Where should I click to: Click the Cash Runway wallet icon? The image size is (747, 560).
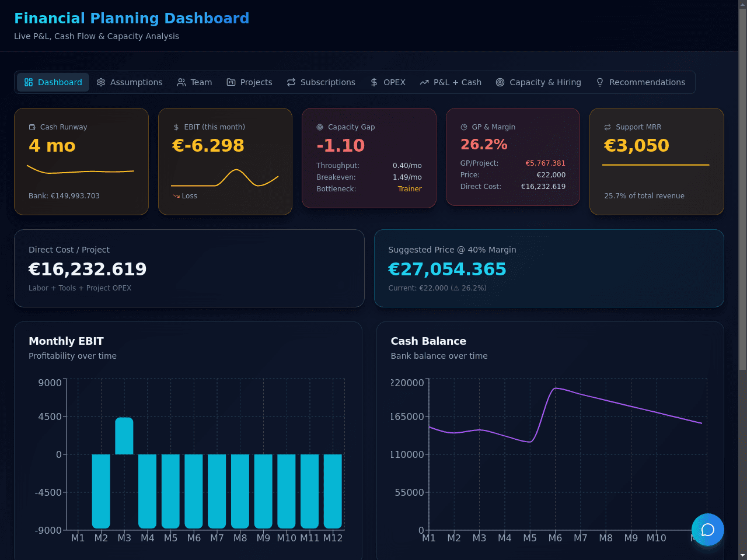[x=32, y=127]
